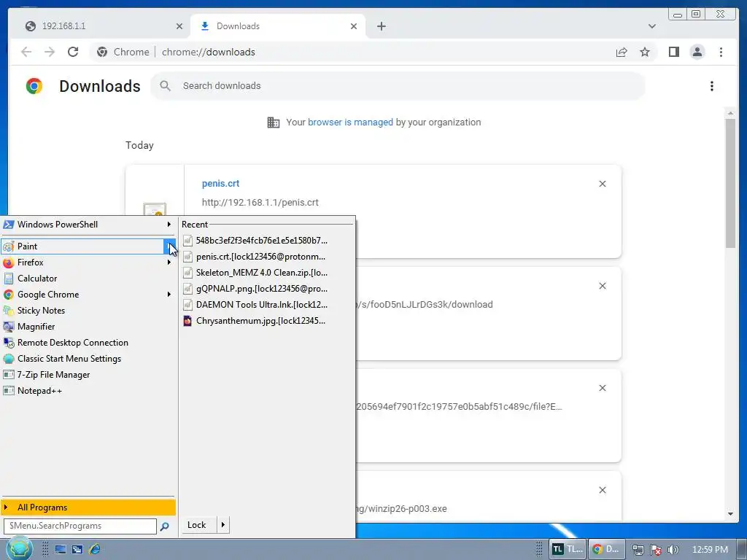This screenshot has height=560, width=747.
Task: Launch Google Chrome from Start menu
Action: tap(88, 295)
